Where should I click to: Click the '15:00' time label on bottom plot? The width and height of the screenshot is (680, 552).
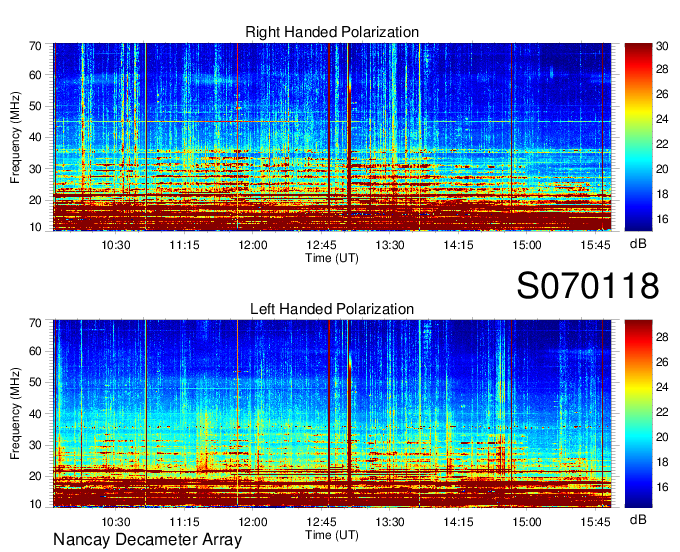click(527, 522)
